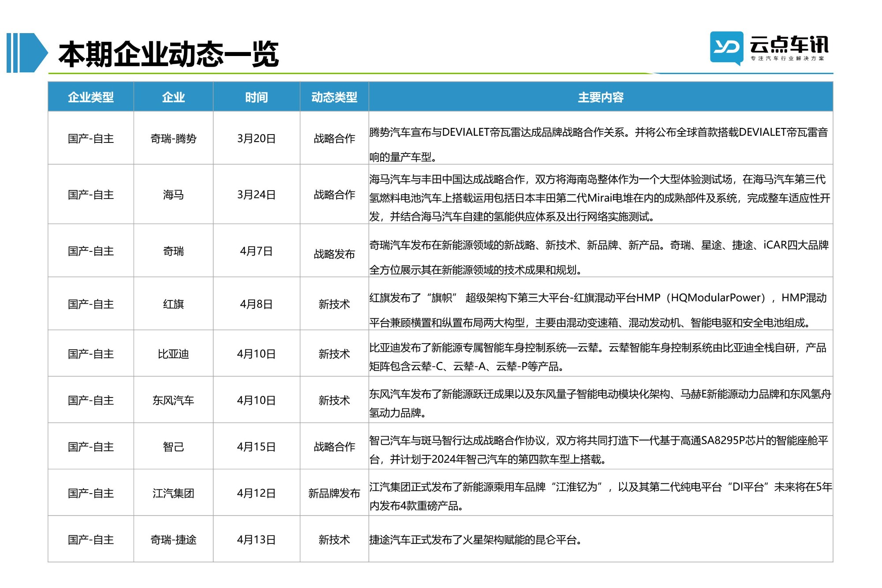Select the 奇瑞-捷途 company cell
The width and height of the screenshot is (882, 588).
click(173, 539)
